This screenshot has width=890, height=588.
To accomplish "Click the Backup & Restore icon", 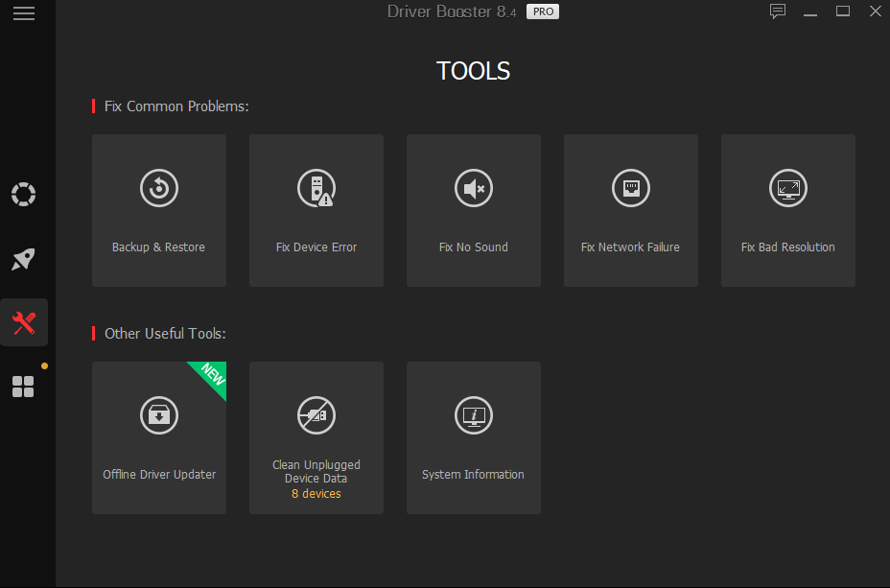I will 159,188.
